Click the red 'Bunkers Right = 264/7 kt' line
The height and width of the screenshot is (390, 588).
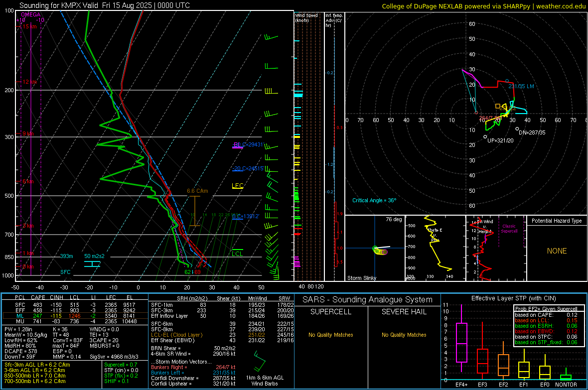[x=193, y=367]
